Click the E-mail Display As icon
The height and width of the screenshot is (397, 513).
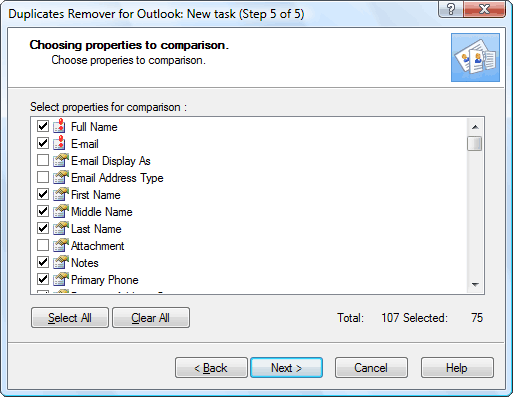click(61, 160)
